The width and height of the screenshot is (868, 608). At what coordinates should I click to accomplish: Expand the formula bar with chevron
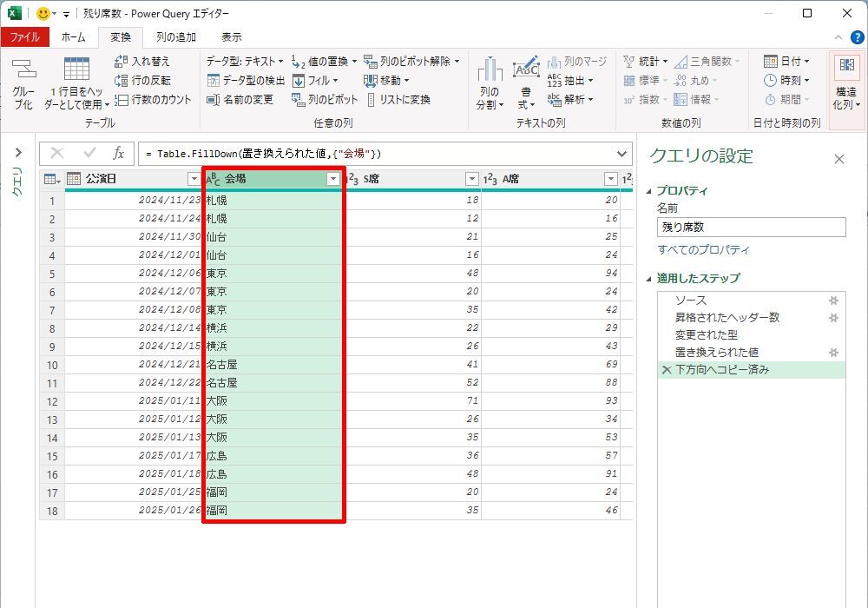coord(621,154)
